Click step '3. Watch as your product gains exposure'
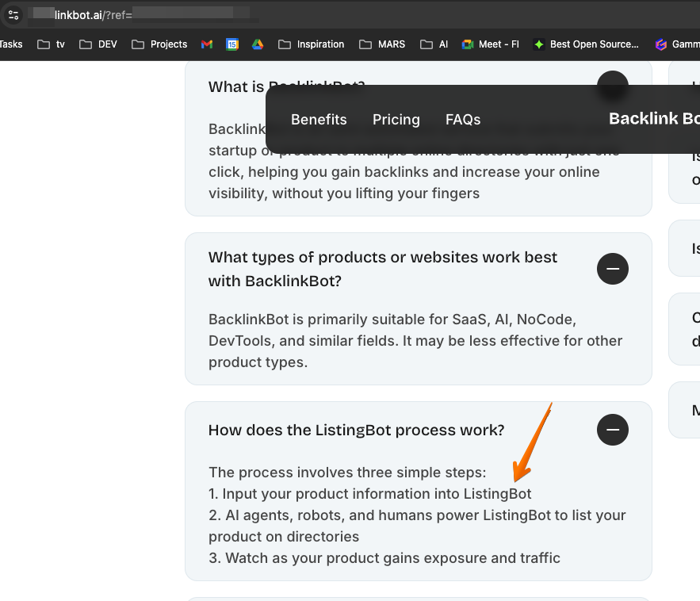 [384, 558]
